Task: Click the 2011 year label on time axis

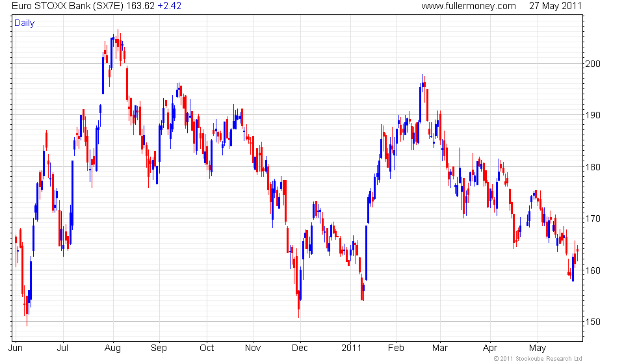Action: 352,348
